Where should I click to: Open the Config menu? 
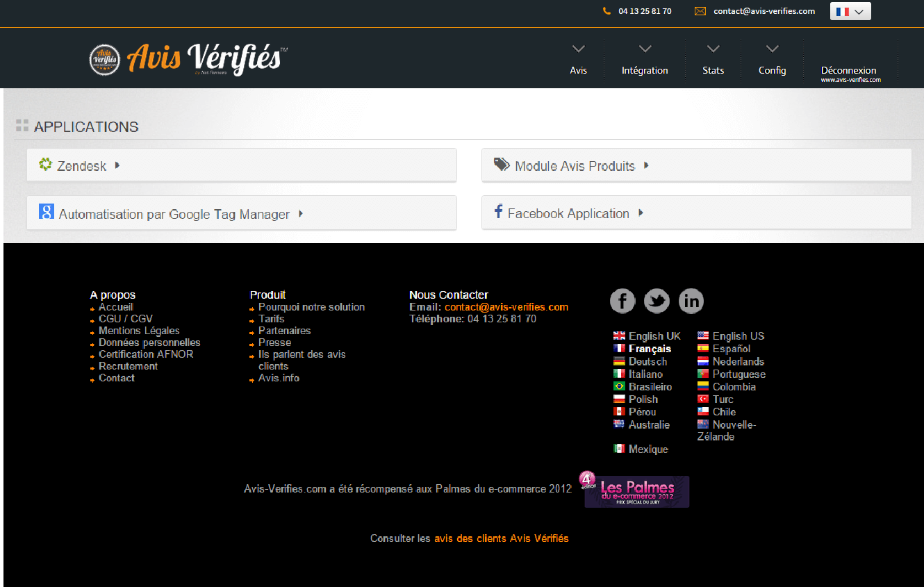[772, 70]
